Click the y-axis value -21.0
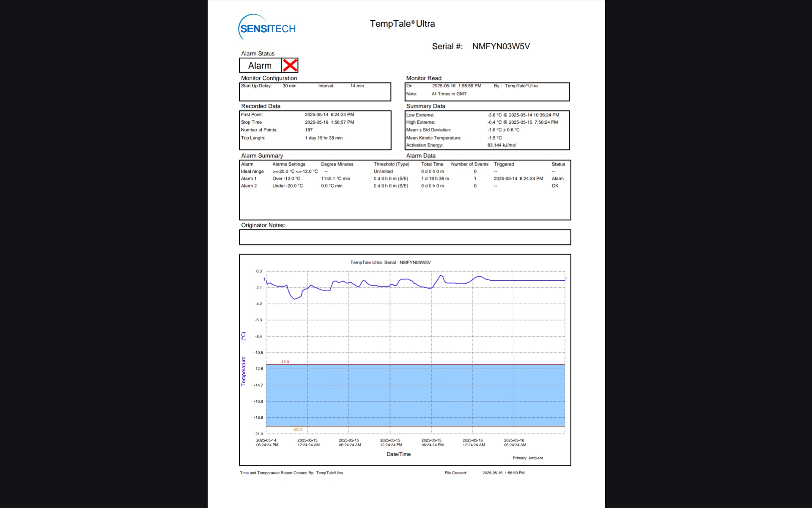This screenshot has width=812, height=508. [x=258, y=434]
